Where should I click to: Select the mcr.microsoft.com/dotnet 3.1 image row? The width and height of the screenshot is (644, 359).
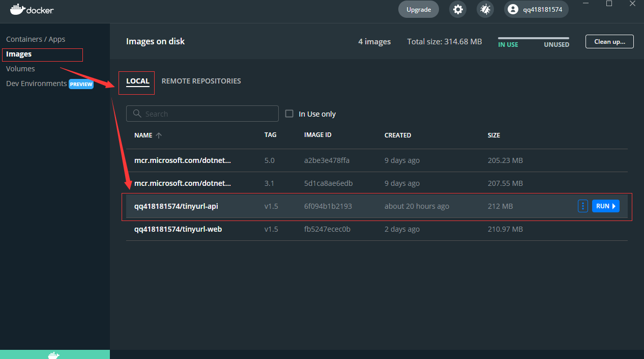point(377,183)
